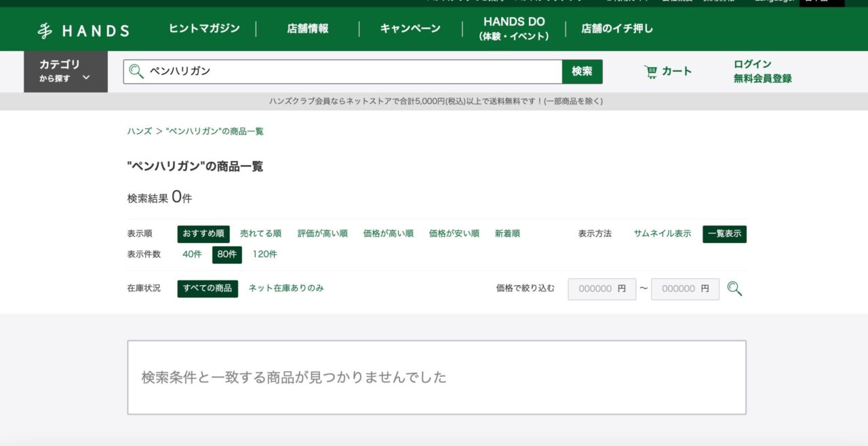This screenshot has height=446, width=868.
Task: Open the ヒントマガジン menu
Action: [204, 29]
